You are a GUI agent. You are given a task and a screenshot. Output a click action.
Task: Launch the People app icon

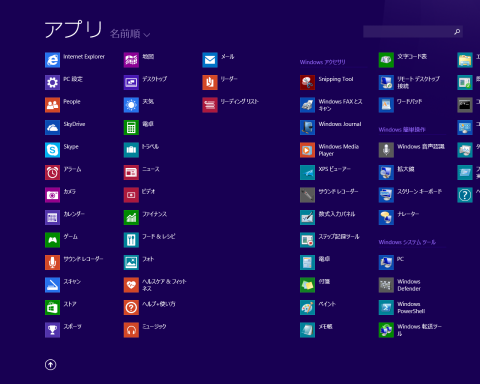tap(52, 105)
